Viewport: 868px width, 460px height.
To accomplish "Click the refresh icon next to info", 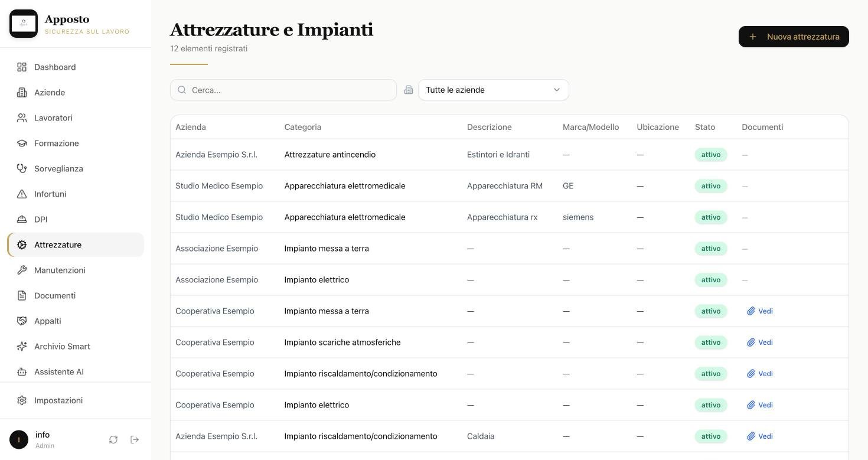I will coord(113,439).
